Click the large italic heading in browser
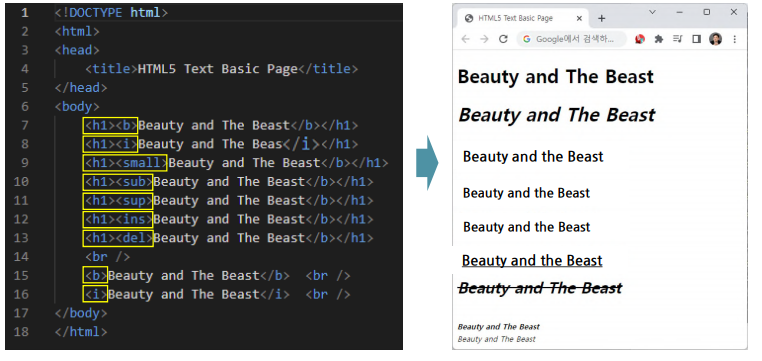762x361 pixels. (557, 115)
